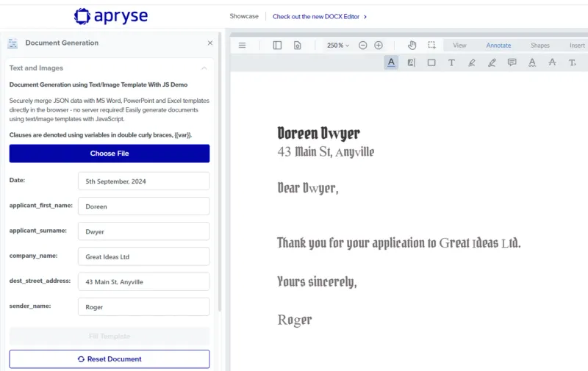Click the applicant_first_name field with Doreen

pyautogui.click(x=143, y=206)
